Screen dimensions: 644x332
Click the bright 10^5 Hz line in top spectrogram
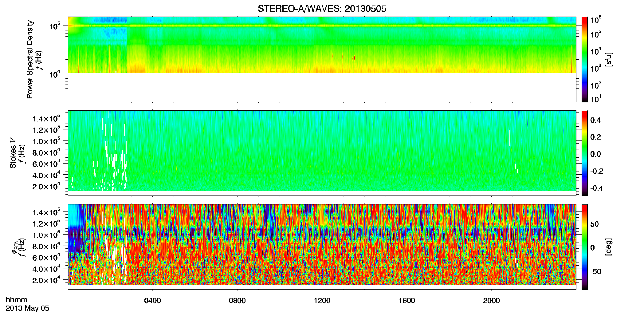coord(322,26)
